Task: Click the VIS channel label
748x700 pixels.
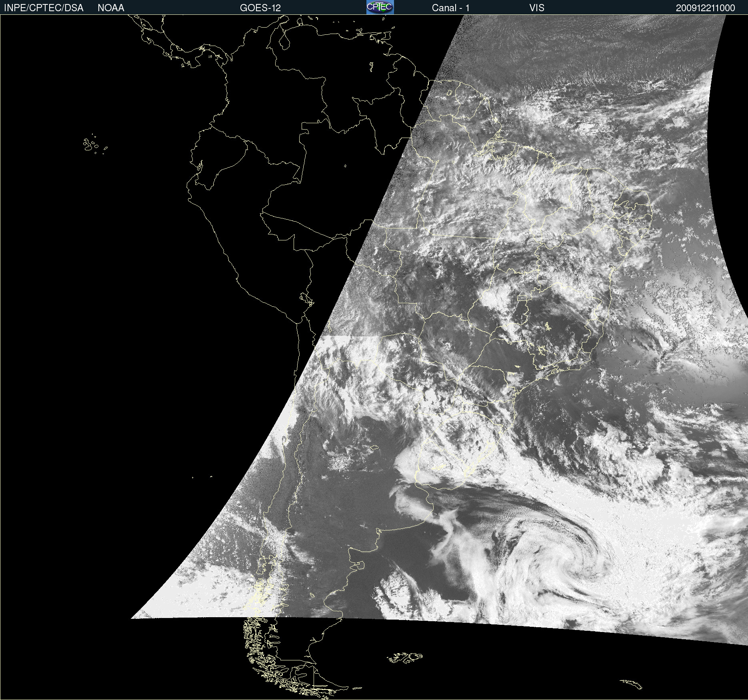Action: pos(537,8)
